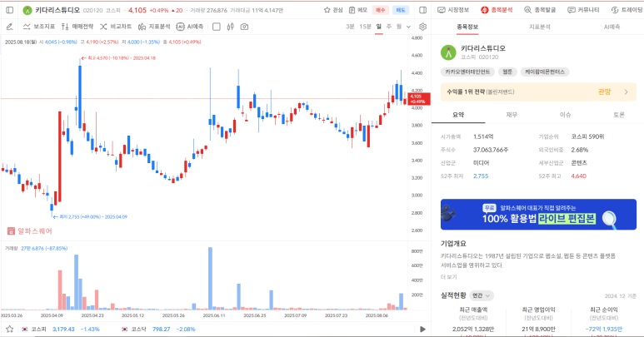The height and width of the screenshot is (337, 644).
Task: Select the pencil drawing tool
Action: point(9,27)
